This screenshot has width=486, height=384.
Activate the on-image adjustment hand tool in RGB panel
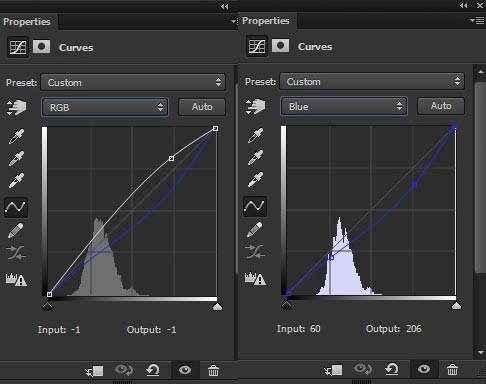click(16, 108)
